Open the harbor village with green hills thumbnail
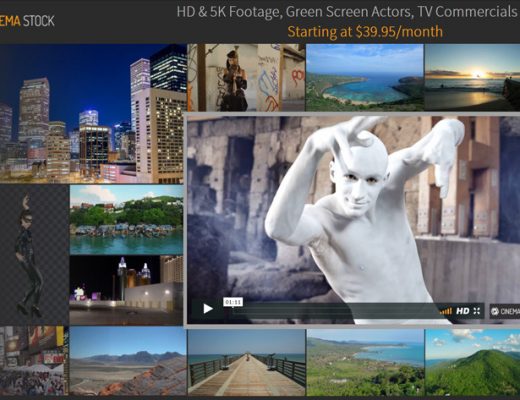The height and width of the screenshot is (400, 520). 126,220
